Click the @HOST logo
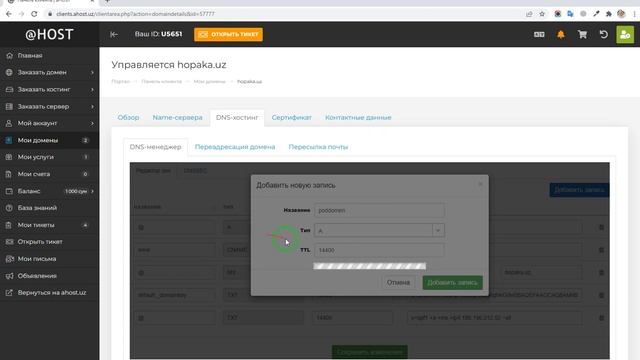This screenshot has height=360, width=640. [49, 35]
